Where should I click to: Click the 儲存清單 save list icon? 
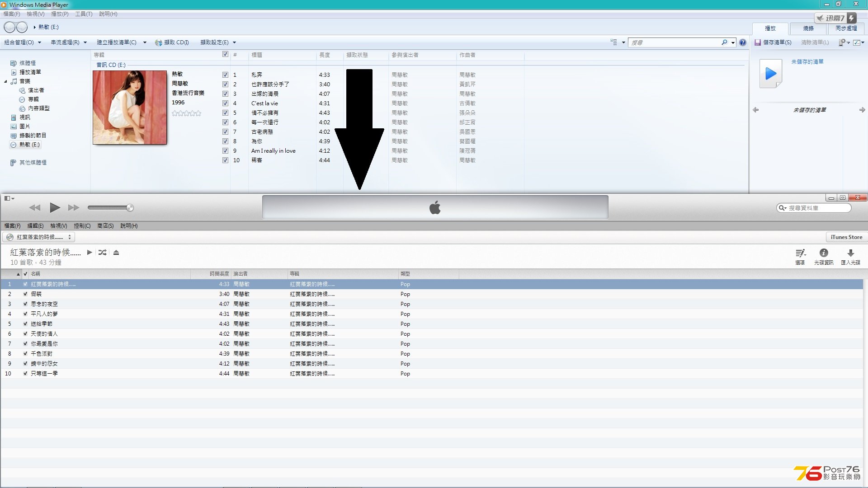(x=758, y=42)
